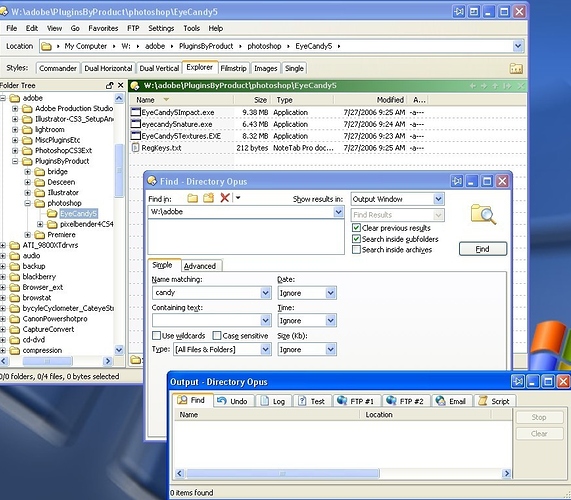Click browse folder icon next to Find in

[192, 198]
